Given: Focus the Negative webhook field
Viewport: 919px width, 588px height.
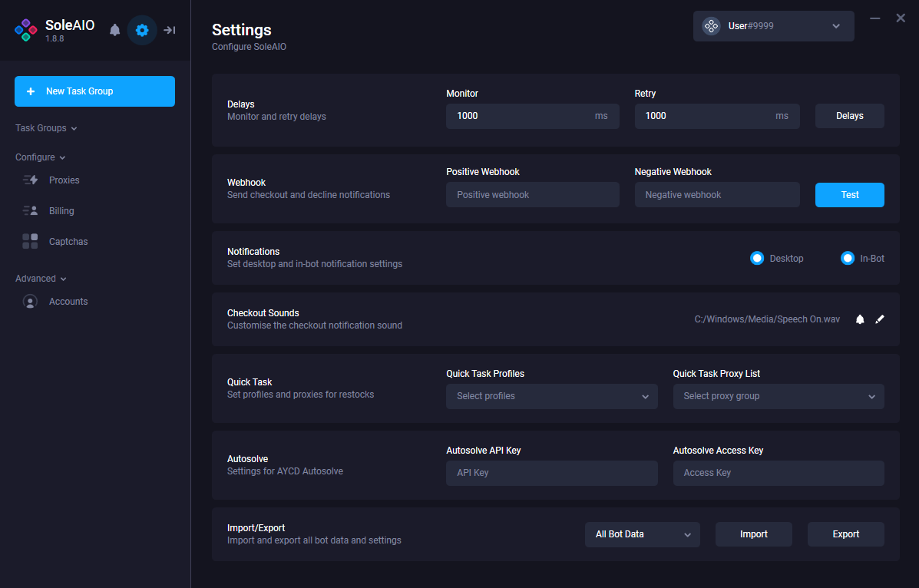Looking at the screenshot, I should click(x=717, y=195).
